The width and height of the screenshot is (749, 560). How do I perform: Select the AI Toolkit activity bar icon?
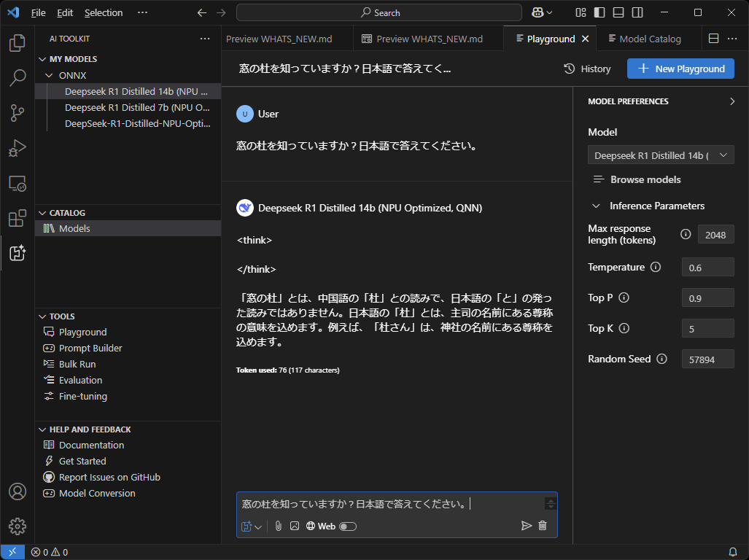(16, 253)
